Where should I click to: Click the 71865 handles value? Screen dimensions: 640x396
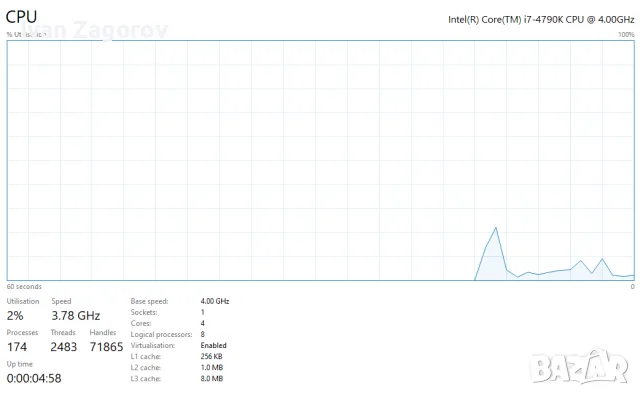pyautogui.click(x=106, y=347)
